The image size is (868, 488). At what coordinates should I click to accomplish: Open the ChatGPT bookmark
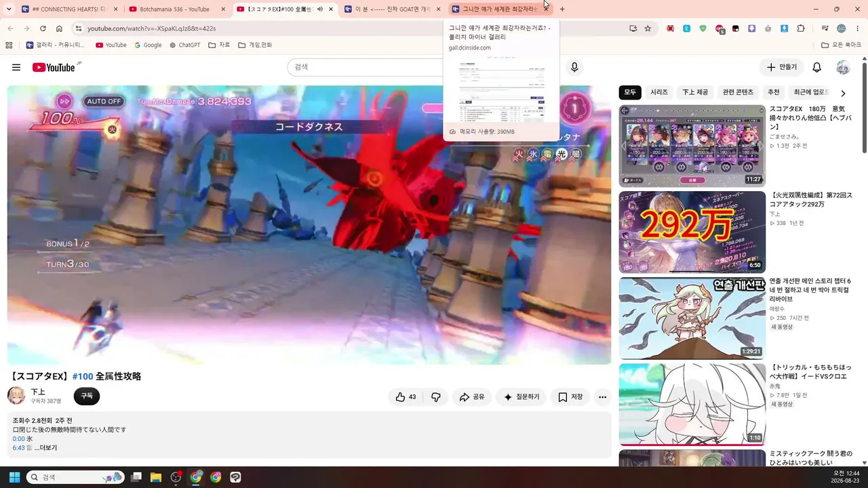pos(184,45)
